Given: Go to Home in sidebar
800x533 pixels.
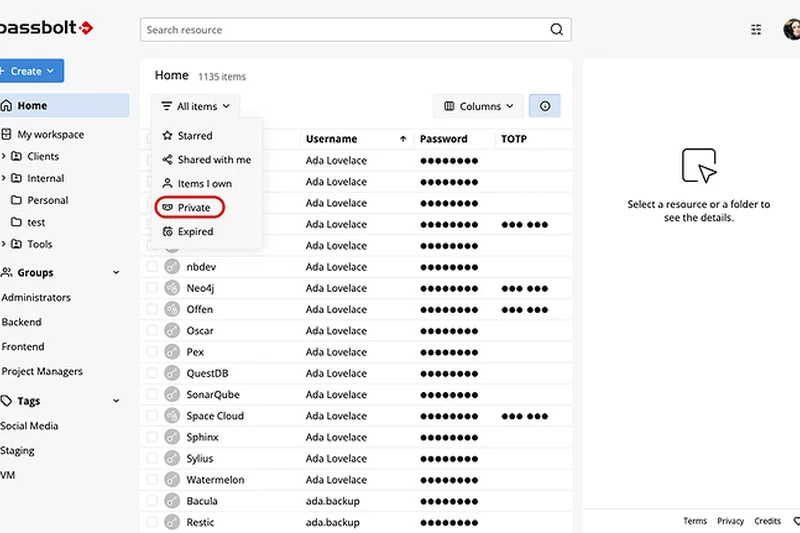Looking at the screenshot, I should (x=63, y=106).
